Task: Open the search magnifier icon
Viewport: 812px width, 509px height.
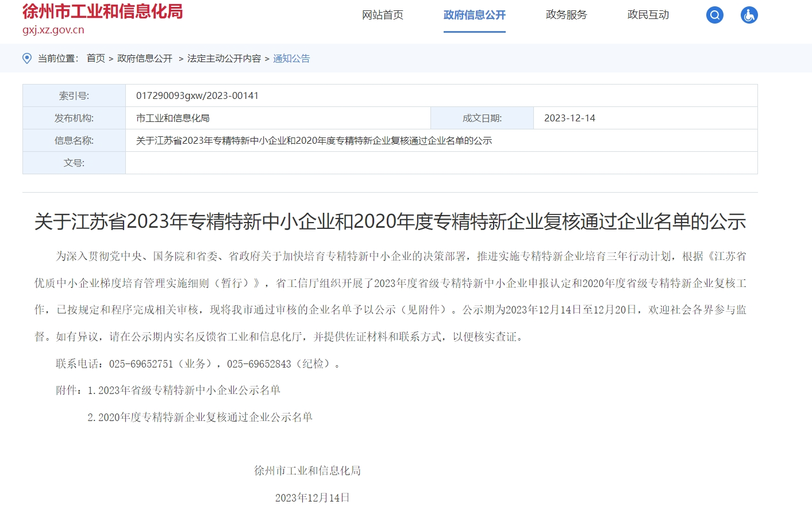Action: 714,15
